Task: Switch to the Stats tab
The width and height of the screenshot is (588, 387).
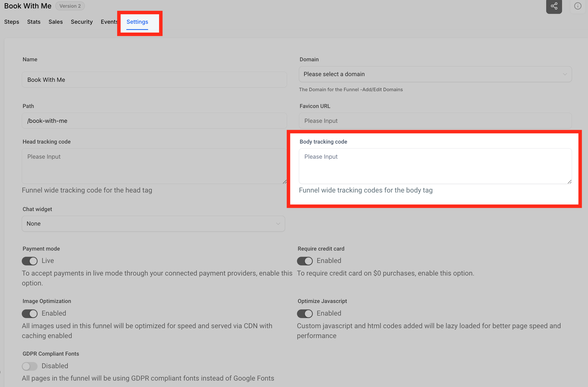Action: [34, 22]
